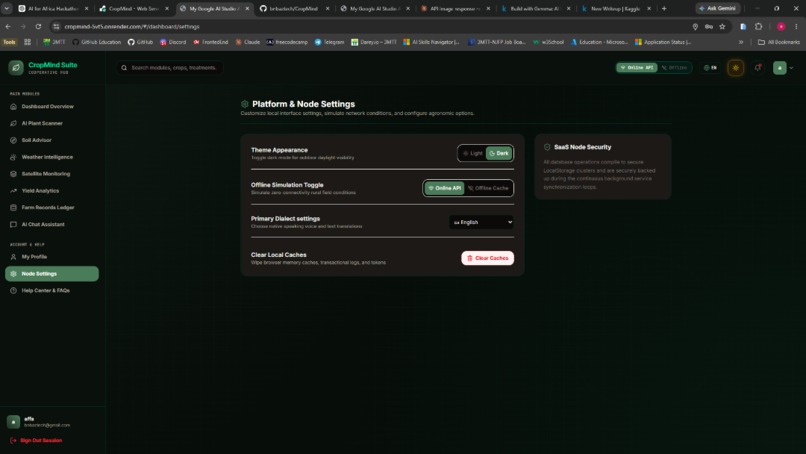Click the user avatar in the header
This screenshot has width=806, height=454.
click(x=779, y=67)
